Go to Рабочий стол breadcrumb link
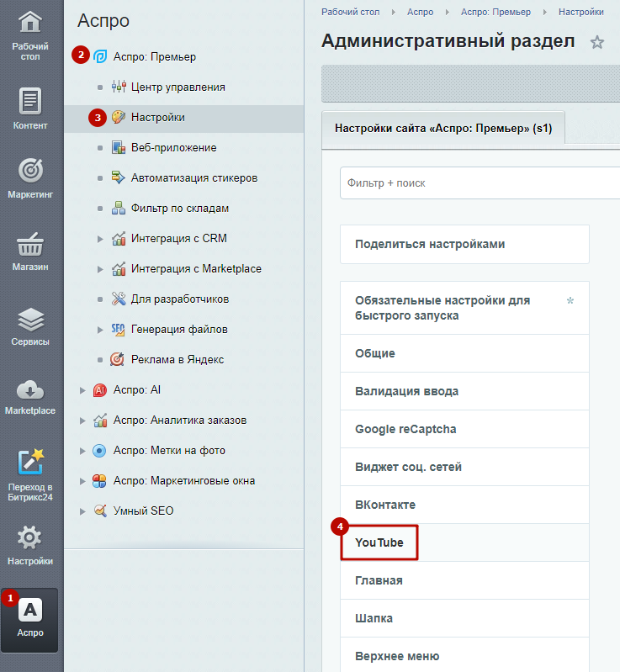 (x=350, y=12)
